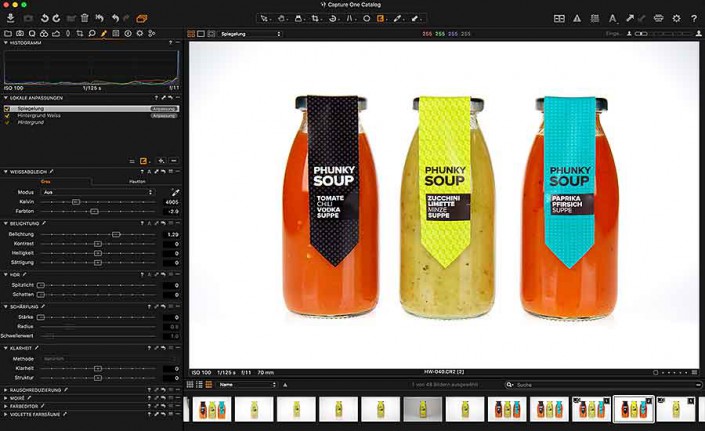Open preferences gear icon in top toolbar
Viewport: 705px width, 431px height.
(676, 18)
